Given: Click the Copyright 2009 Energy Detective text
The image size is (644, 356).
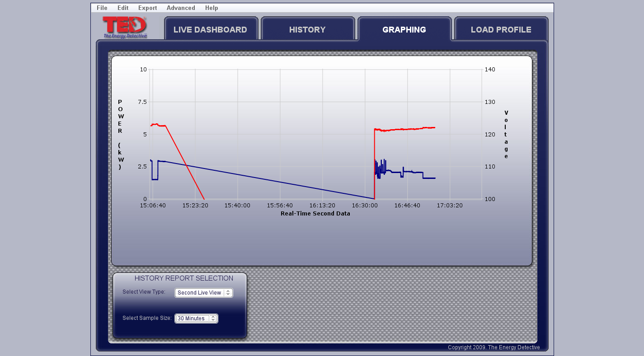Looking at the screenshot, I should 494,347.
